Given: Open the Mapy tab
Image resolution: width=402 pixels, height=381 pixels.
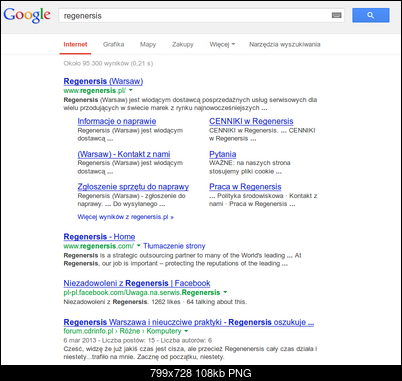Looking at the screenshot, I should (148, 44).
